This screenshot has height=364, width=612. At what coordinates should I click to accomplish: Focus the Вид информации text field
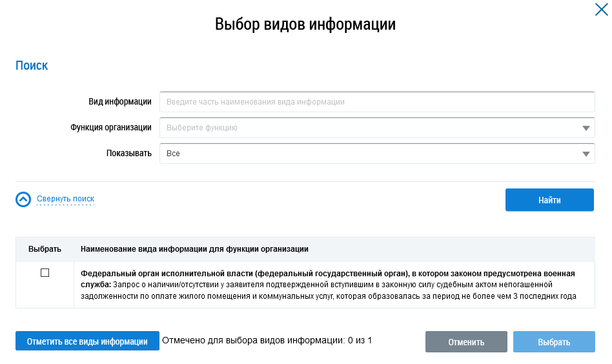tap(376, 102)
